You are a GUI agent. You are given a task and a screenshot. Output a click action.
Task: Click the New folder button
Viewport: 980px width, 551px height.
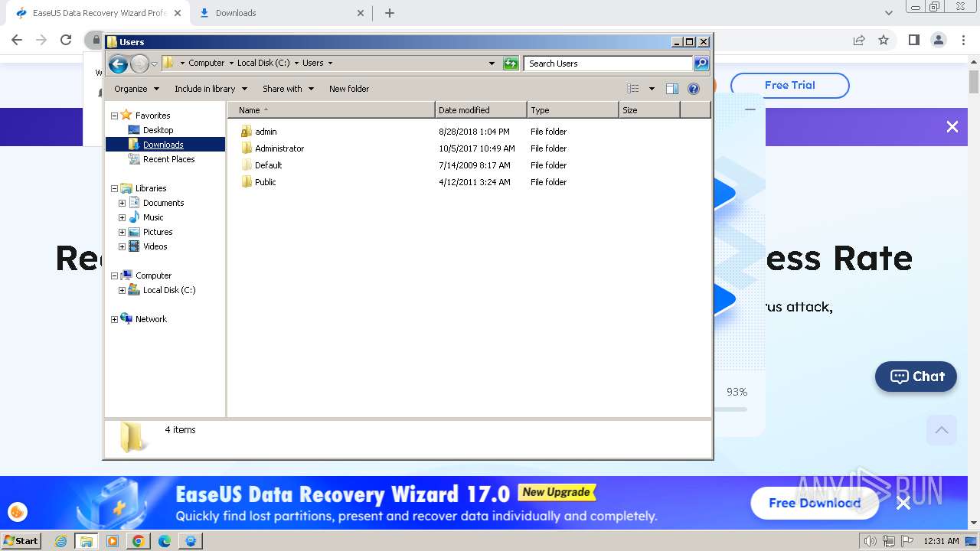pos(349,89)
